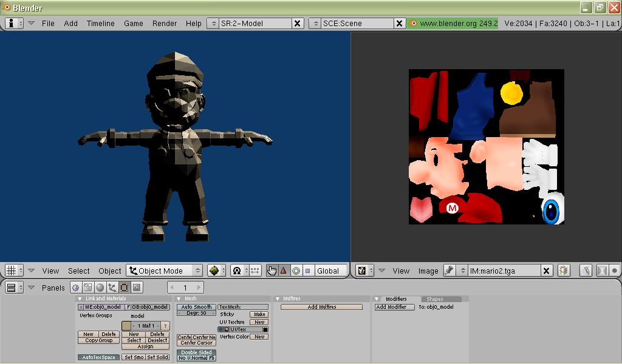Open the Render menu
622x364 pixels.
(x=164, y=23)
